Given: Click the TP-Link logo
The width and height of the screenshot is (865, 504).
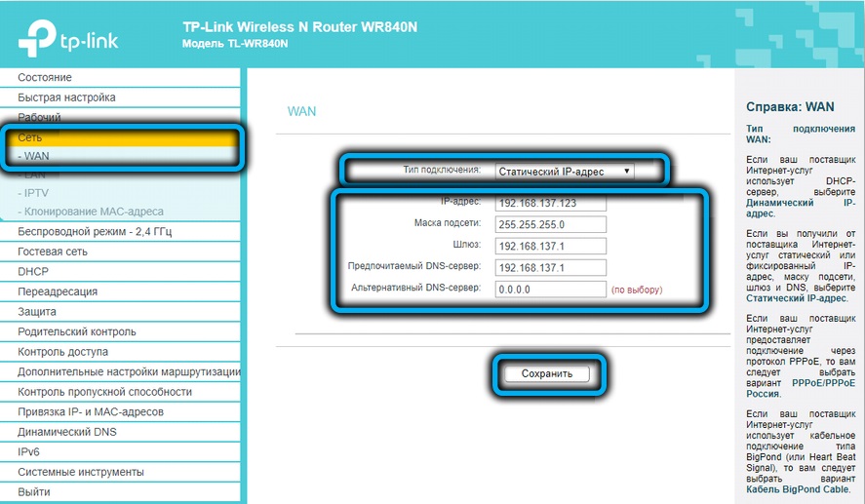Looking at the screenshot, I should point(68,37).
